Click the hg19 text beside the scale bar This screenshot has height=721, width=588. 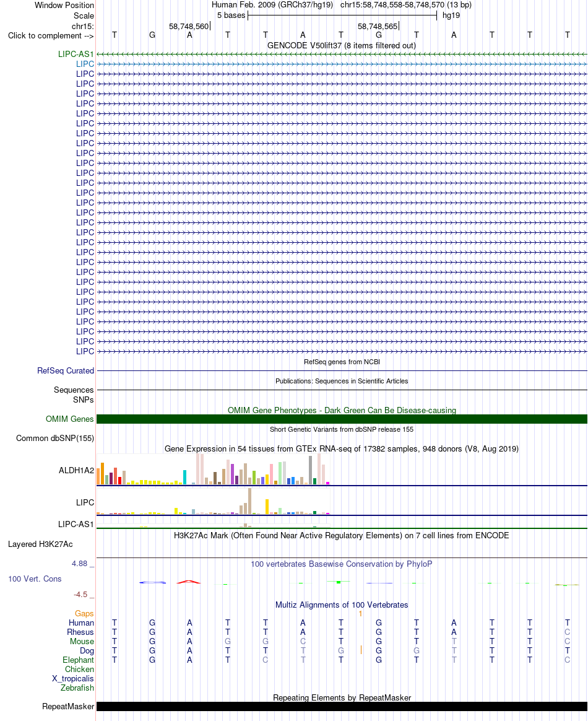[451, 15]
